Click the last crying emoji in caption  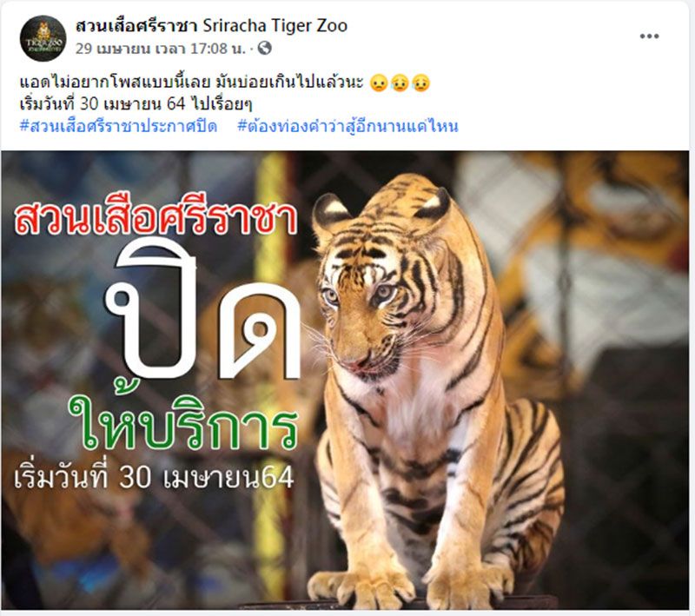pos(420,83)
